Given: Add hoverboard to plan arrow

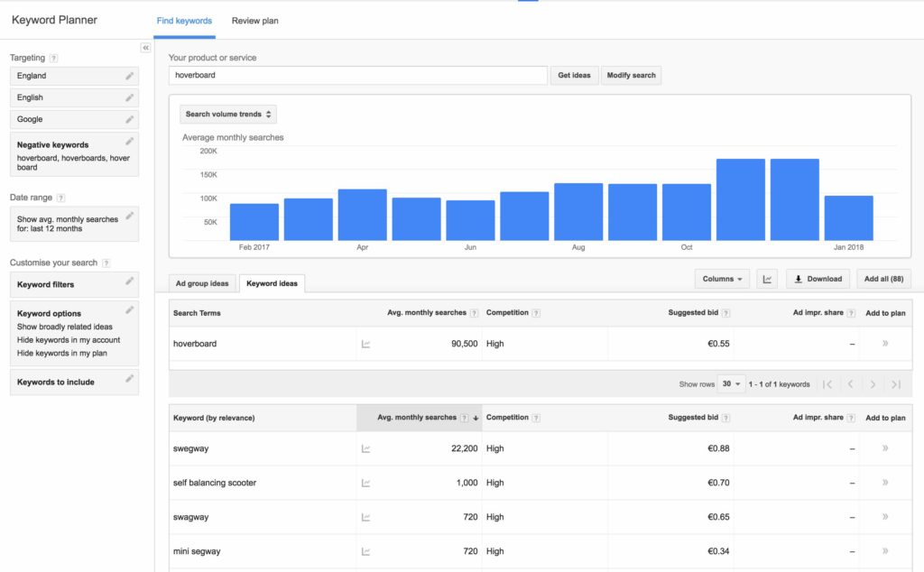Looking at the screenshot, I should pos(885,344).
